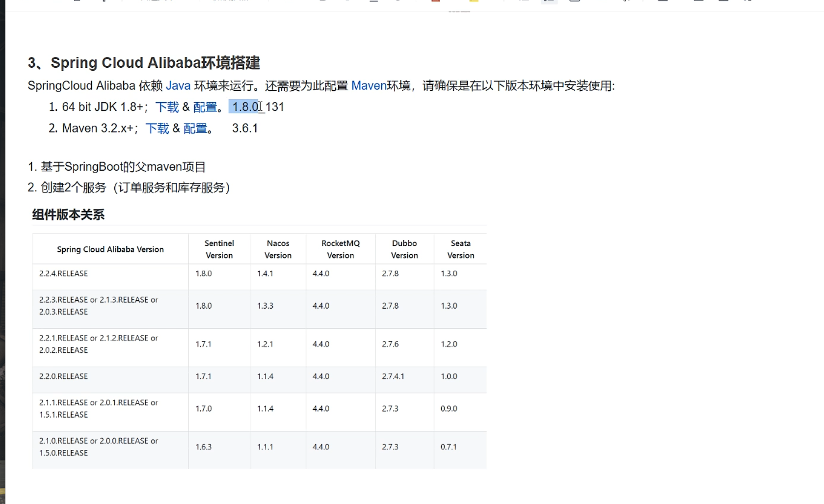Click RocketMQ "4.4.0" in the 2.1.0.RELEASE row
This screenshot has width=824, height=504.
[321, 447]
